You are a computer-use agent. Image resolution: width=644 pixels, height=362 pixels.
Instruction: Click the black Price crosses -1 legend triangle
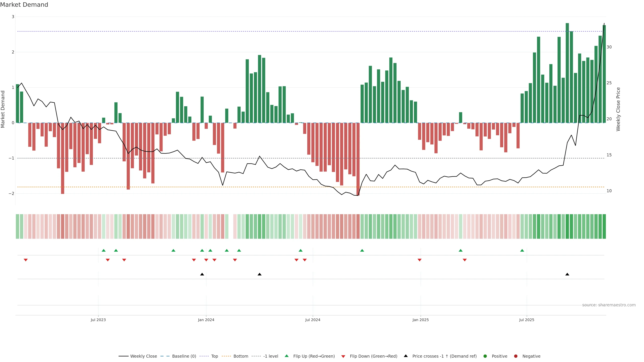point(406,356)
